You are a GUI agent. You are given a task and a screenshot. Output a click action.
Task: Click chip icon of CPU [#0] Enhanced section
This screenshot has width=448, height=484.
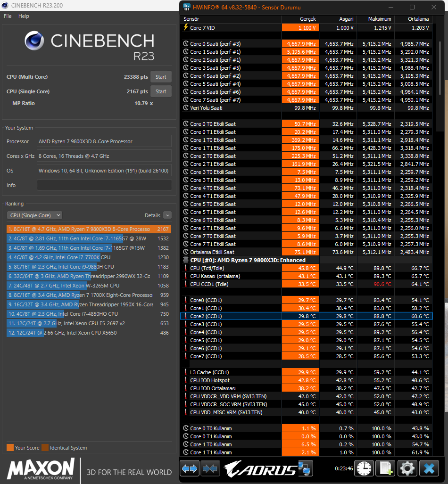pos(186,260)
